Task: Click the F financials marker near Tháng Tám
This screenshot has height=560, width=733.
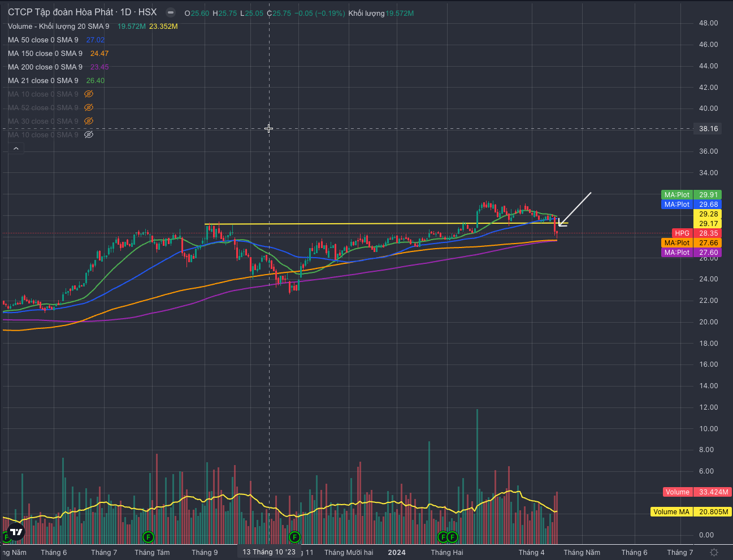Action: pyautogui.click(x=148, y=536)
